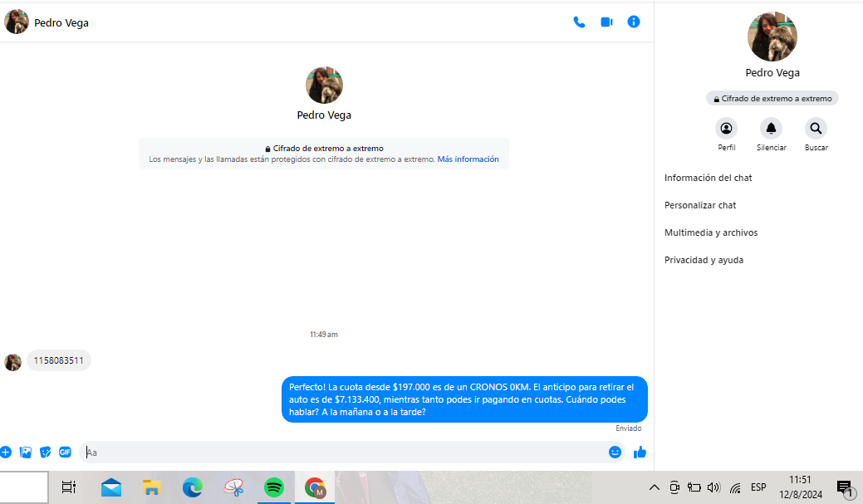Show hidden system tray icons
Viewport: 863px width, 504px height.
click(654, 487)
